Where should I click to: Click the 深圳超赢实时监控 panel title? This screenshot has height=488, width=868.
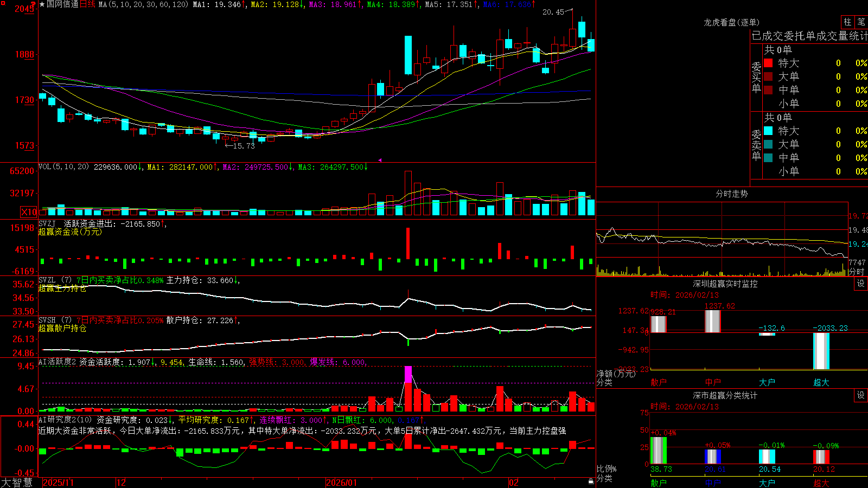725,284
